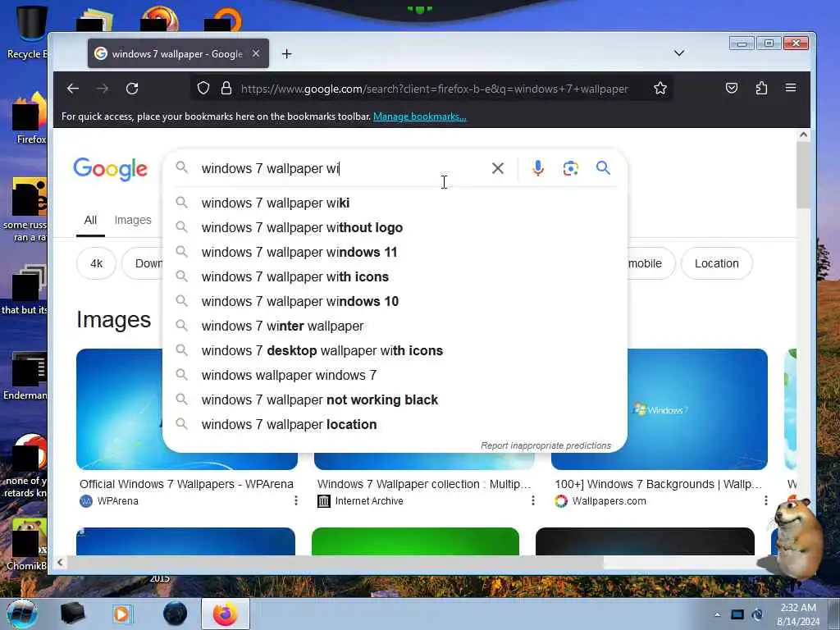Click the vertical page scrollbar thumb

(803, 176)
